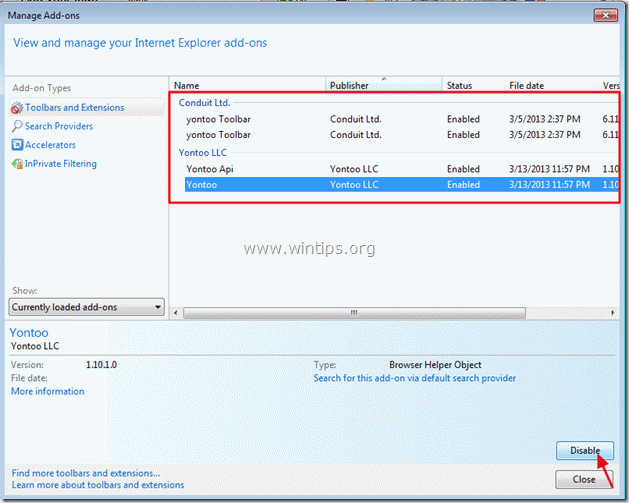Image resolution: width=629 pixels, height=503 pixels.
Task: Click Yontoo LLC publisher in Yontoo Api row
Action: click(x=354, y=169)
